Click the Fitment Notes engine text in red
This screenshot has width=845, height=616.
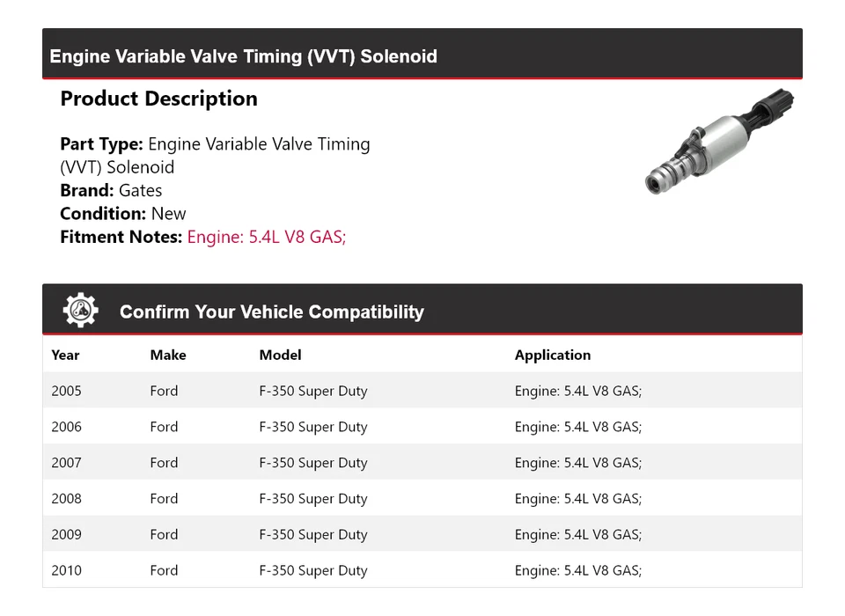[266, 237]
